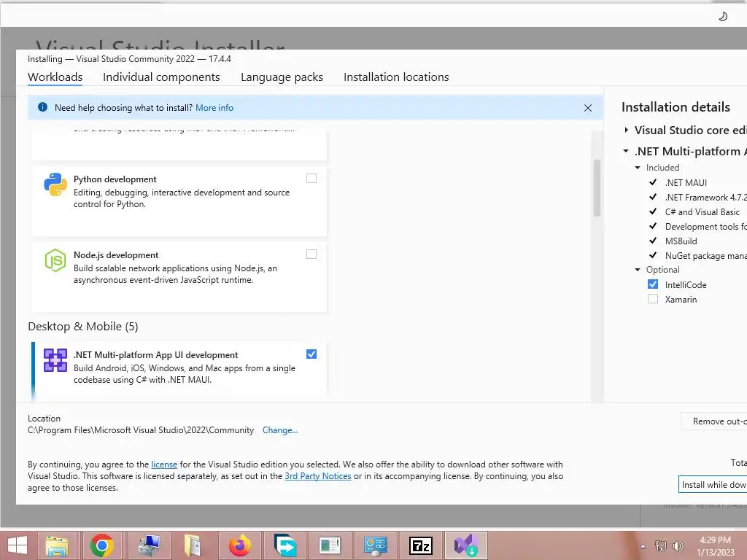Click the blue info icon in the banner
Image resolution: width=747 pixels, height=560 pixels.
coord(42,107)
